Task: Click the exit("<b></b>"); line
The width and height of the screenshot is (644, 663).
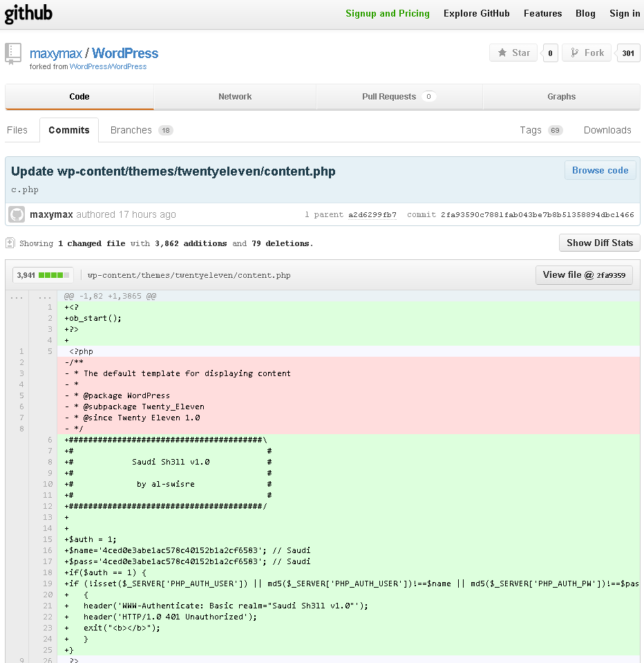Action: point(348,628)
